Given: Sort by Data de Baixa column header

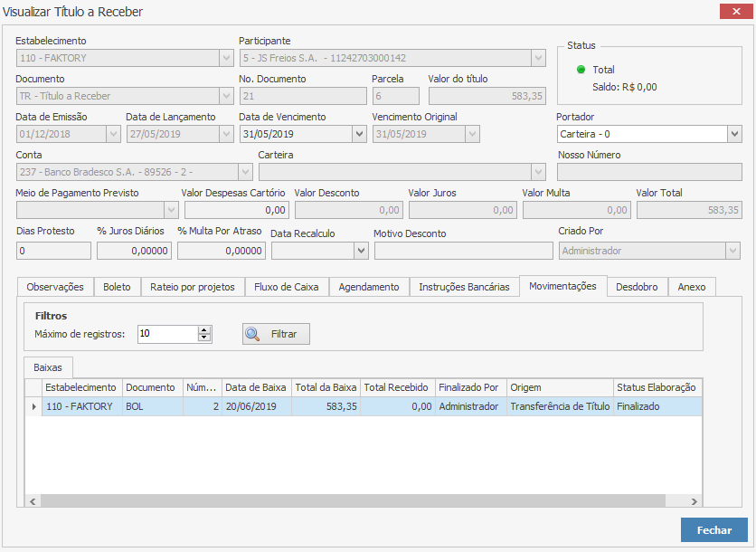Looking at the screenshot, I should pos(256,387).
